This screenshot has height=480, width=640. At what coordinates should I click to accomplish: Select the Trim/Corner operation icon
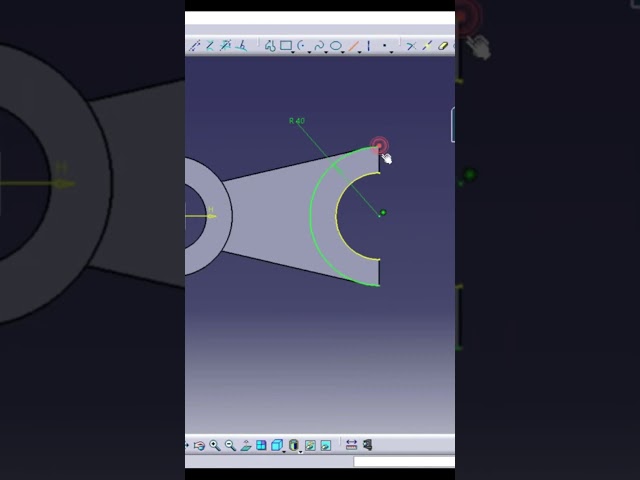tap(411, 46)
